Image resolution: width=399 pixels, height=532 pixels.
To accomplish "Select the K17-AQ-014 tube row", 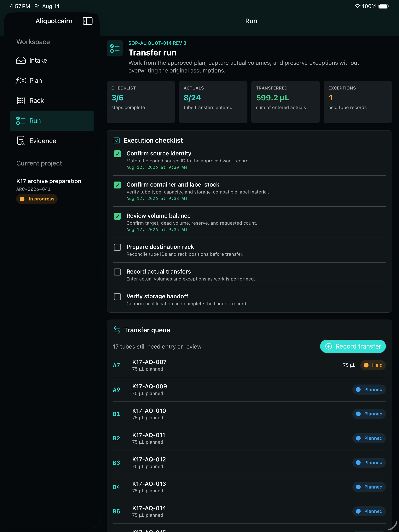I will click(x=249, y=511).
